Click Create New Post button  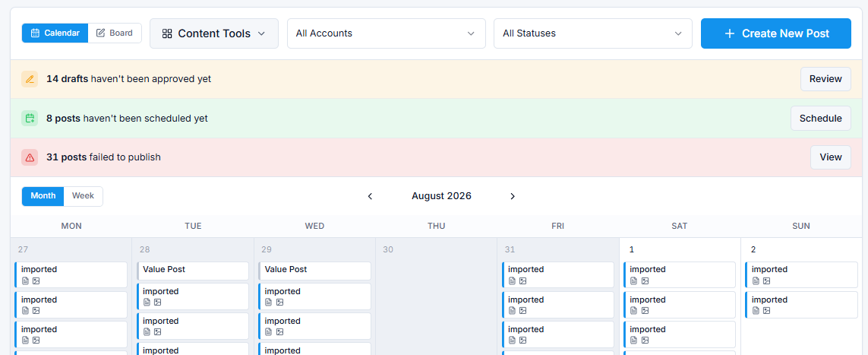(x=775, y=33)
